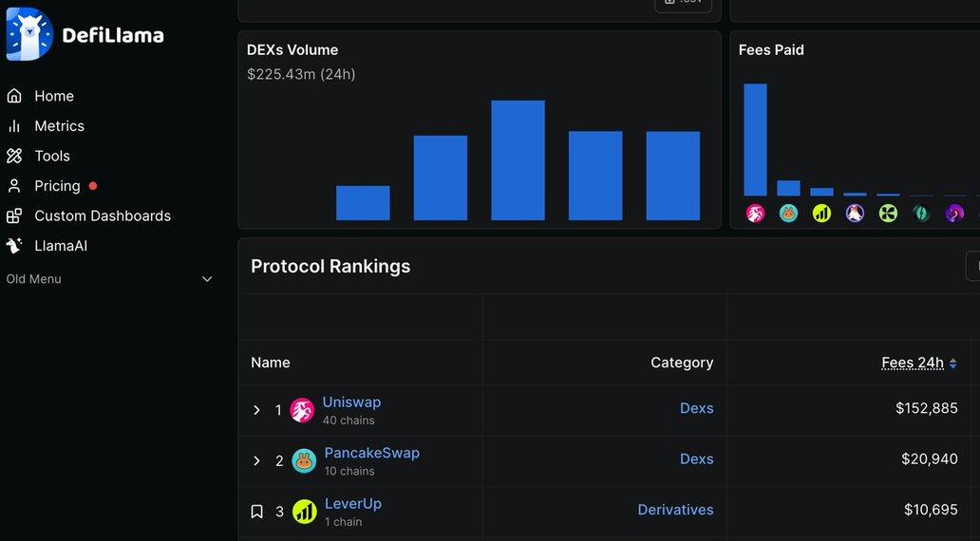Bookmark the LeverUp protocol

click(x=256, y=512)
